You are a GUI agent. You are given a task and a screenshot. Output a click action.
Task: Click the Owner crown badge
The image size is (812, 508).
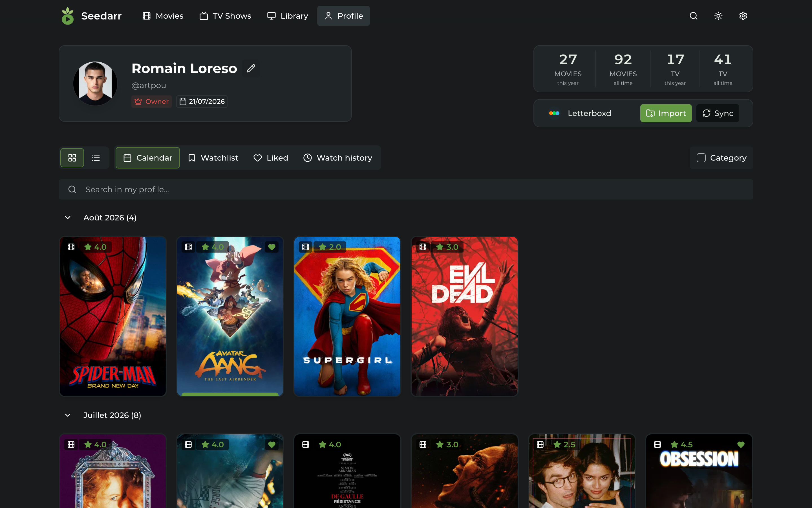pos(151,102)
